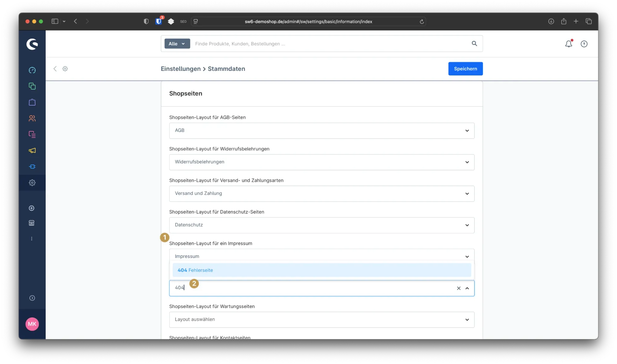Click the small settings gear beside back arrow
The height and width of the screenshot is (364, 617).
65,69
